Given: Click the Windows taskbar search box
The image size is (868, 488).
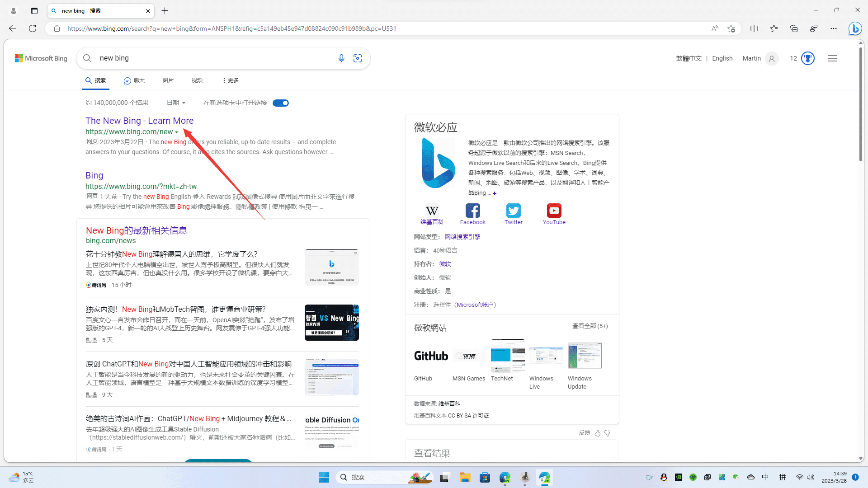Looking at the screenshot, I should [x=384, y=477].
